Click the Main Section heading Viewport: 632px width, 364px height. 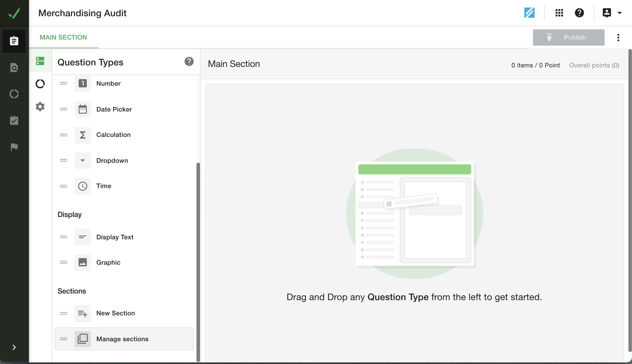[234, 64]
